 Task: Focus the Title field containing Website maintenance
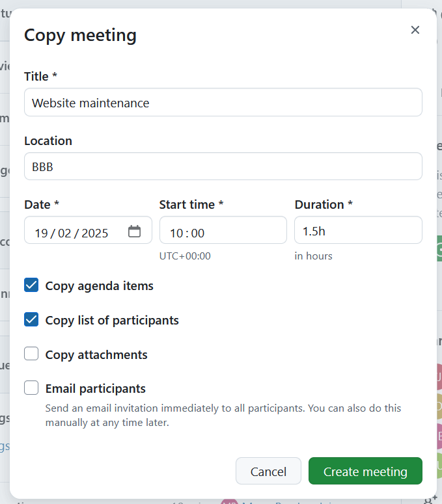tap(223, 103)
